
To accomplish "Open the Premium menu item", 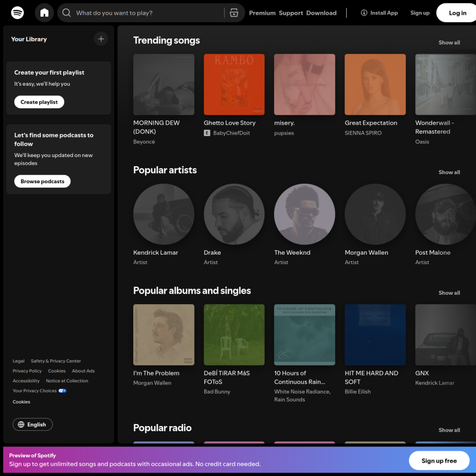I will pos(262,13).
